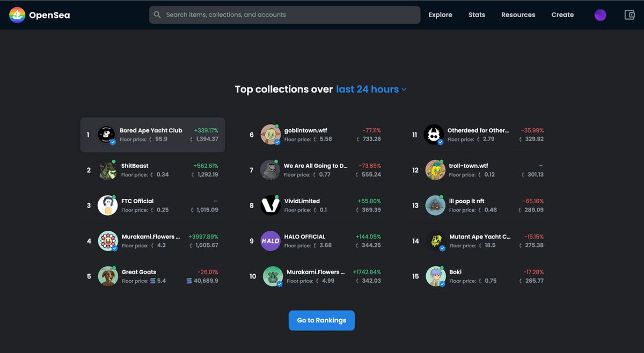Open the Boki collection name
Image resolution: width=644 pixels, height=353 pixels.
(x=456, y=272)
